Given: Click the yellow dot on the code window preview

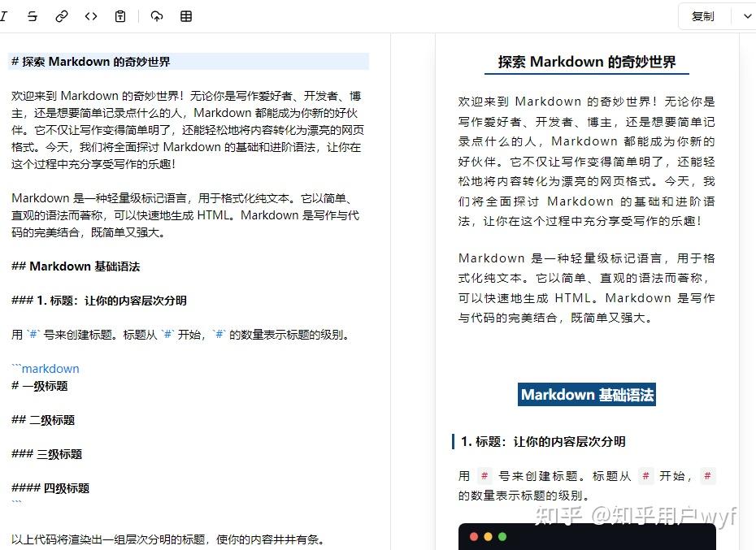Looking at the screenshot, I should [x=487, y=537].
